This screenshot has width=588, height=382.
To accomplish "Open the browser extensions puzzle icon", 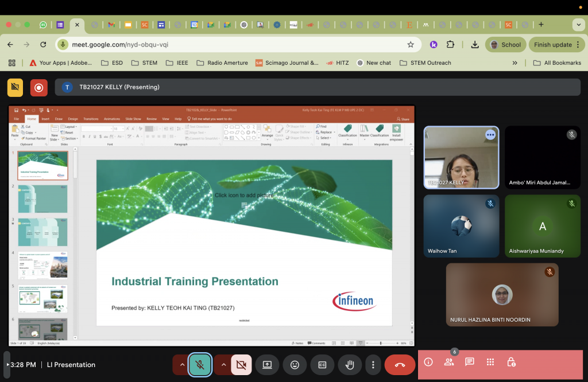I will click(450, 45).
